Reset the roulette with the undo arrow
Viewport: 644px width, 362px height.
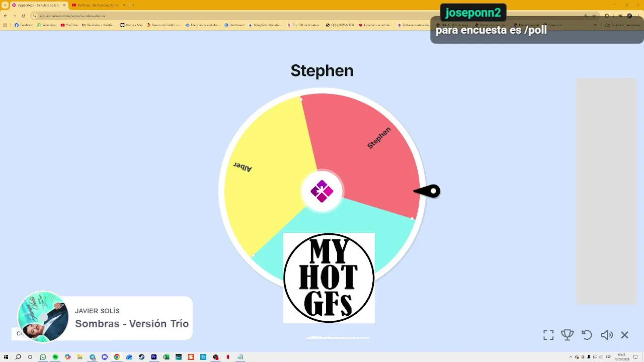click(x=587, y=335)
